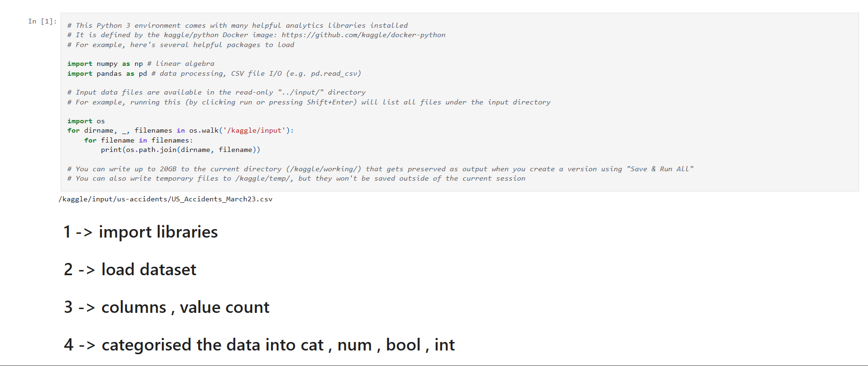Click the 'This Python 3 environment' comment
This screenshot has width=868, height=366.
[x=237, y=25]
